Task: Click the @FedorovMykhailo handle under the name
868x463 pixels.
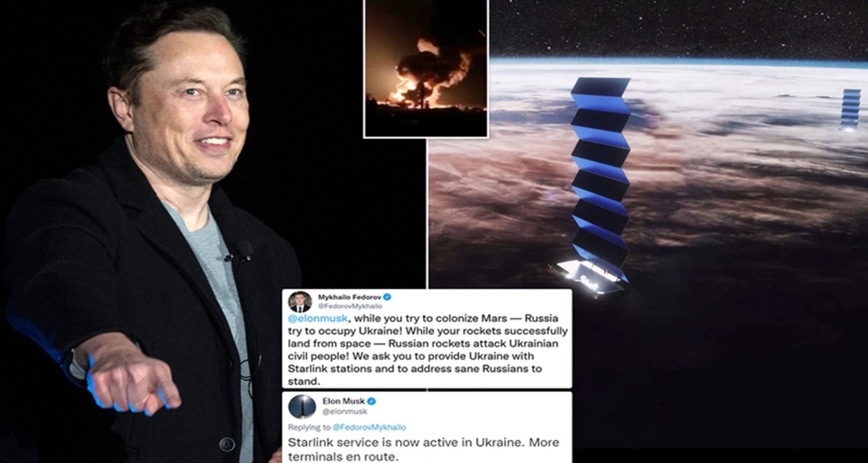Action: 350,306
